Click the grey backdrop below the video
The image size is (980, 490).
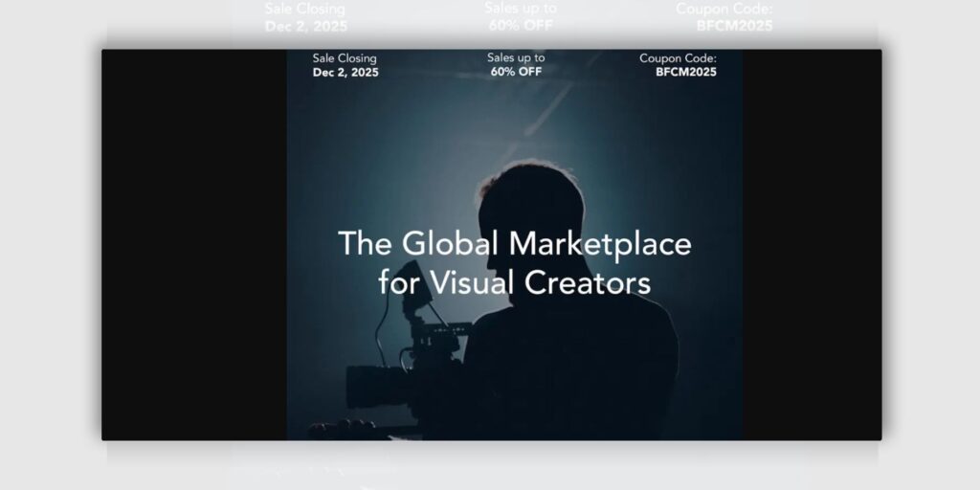[490, 467]
